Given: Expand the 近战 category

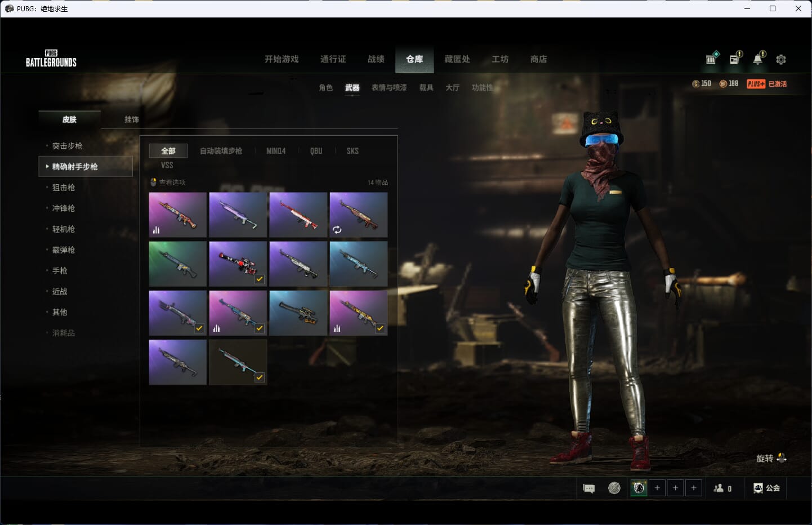Looking at the screenshot, I should click(x=60, y=292).
